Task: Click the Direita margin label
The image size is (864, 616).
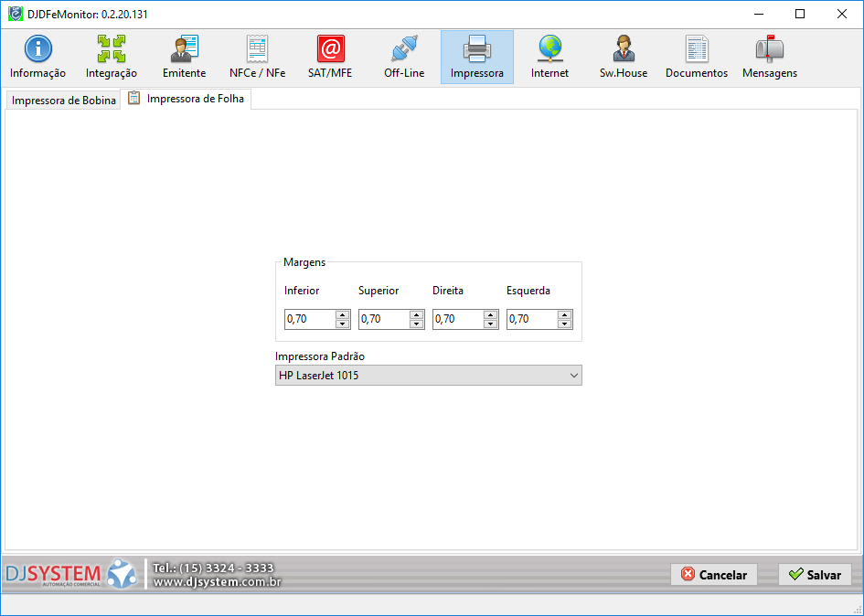Action: (x=447, y=291)
